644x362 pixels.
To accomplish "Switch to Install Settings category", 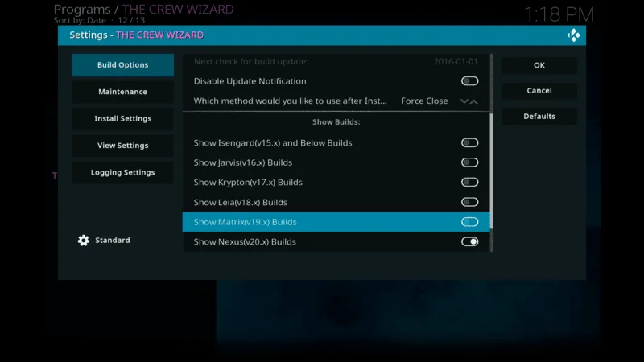I will tap(123, 118).
